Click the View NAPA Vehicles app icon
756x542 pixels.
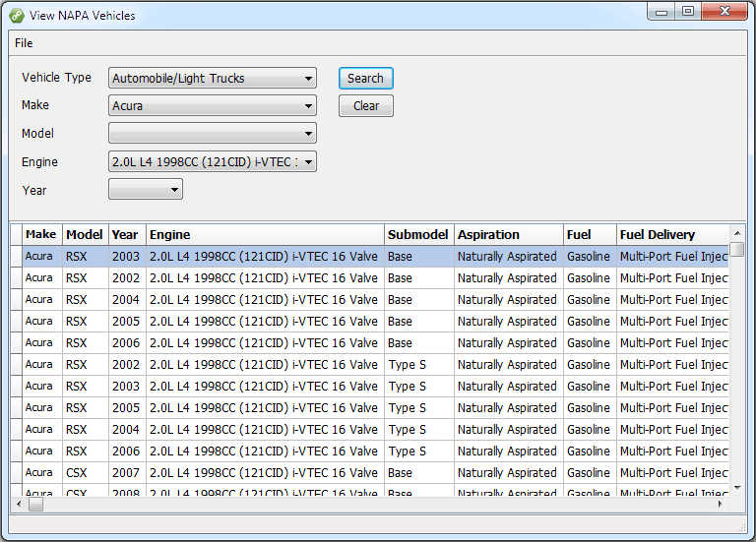click(17, 15)
